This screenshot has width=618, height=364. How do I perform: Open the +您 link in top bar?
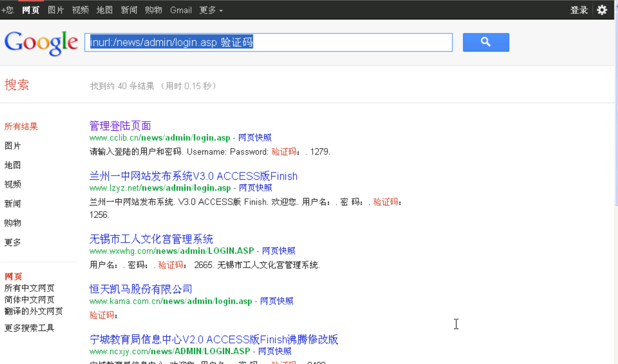pos(7,10)
